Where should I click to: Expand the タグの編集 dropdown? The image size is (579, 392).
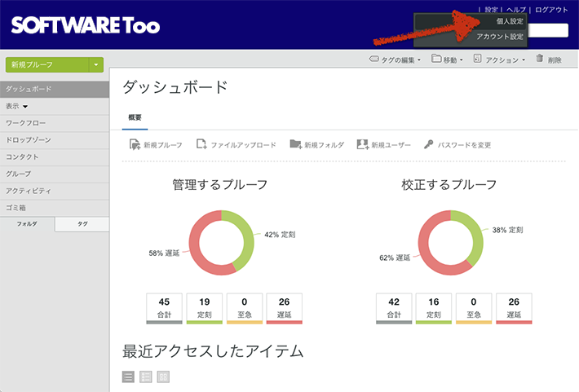pos(396,59)
